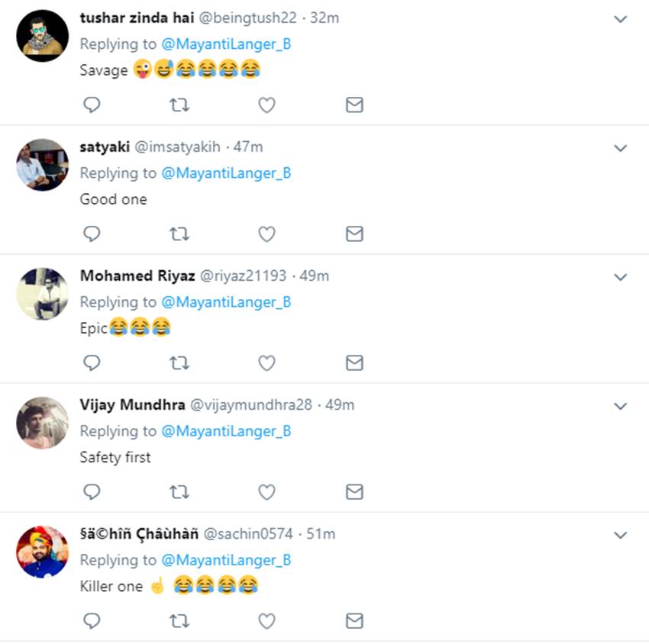Open more options on tushar zinda hai's tweet

tap(621, 19)
